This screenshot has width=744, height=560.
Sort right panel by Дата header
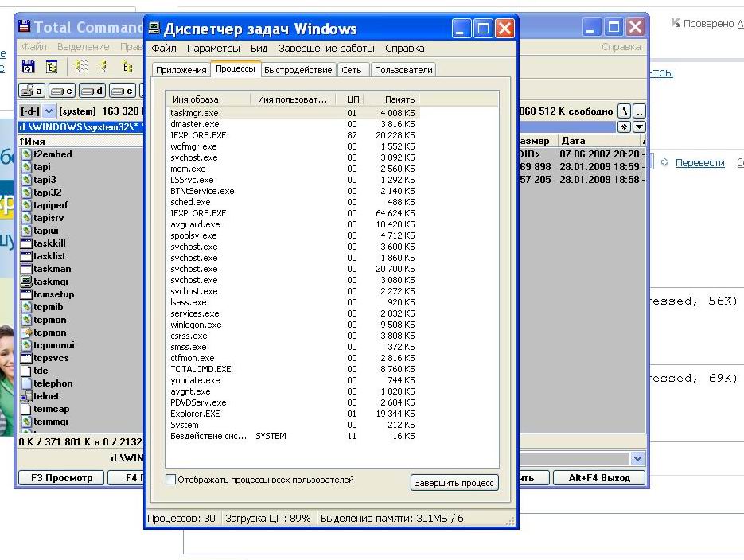tap(600, 141)
